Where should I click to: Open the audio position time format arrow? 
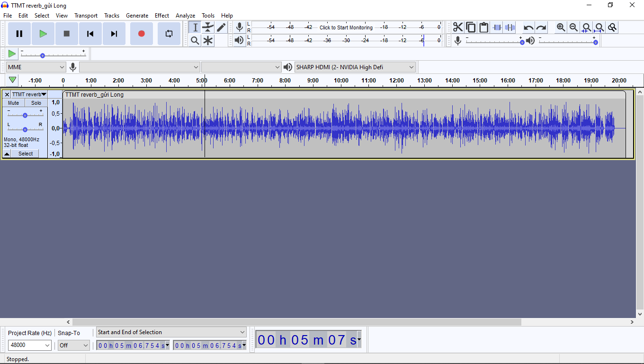coord(359,339)
